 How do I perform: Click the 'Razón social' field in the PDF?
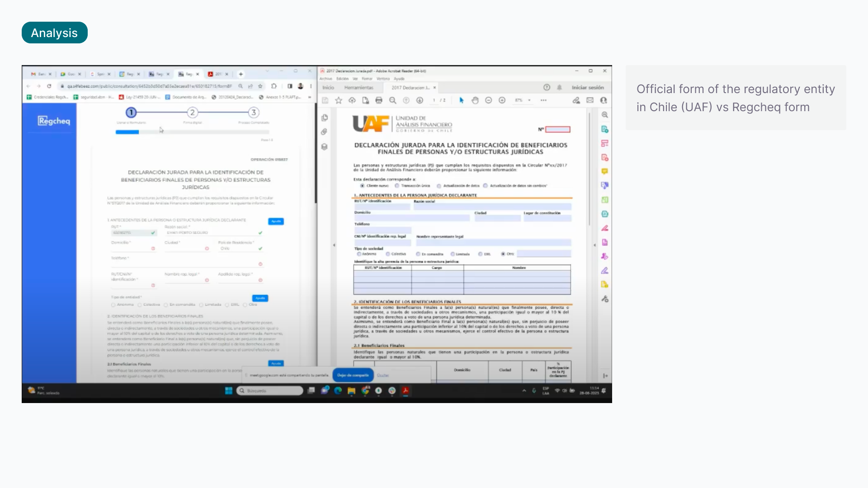click(492, 206)
